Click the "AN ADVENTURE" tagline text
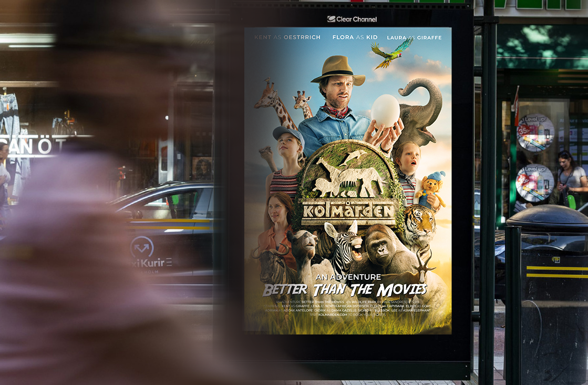Viewport: 588px width, 385px height. point(348,277)
